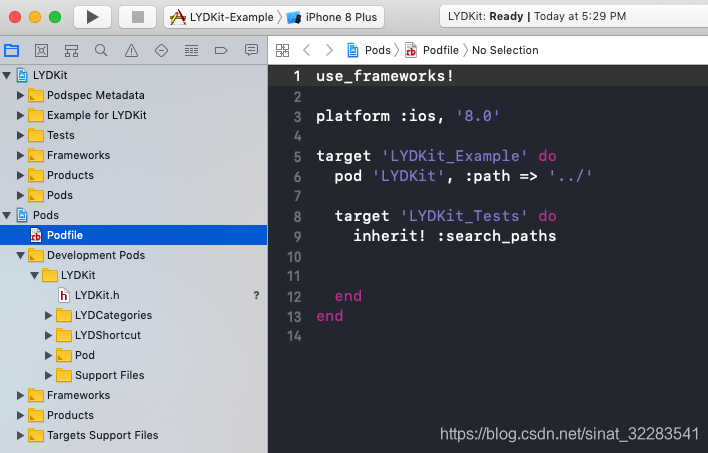
Task: Click the inherit! :search_paths line
Action: click(x=455, y=236)
